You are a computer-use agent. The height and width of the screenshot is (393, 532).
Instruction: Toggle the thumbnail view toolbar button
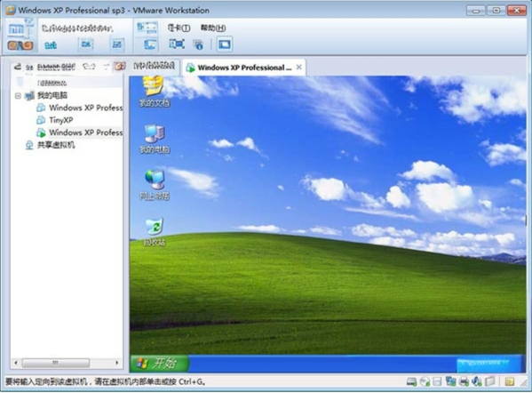(x=225, y=44)
